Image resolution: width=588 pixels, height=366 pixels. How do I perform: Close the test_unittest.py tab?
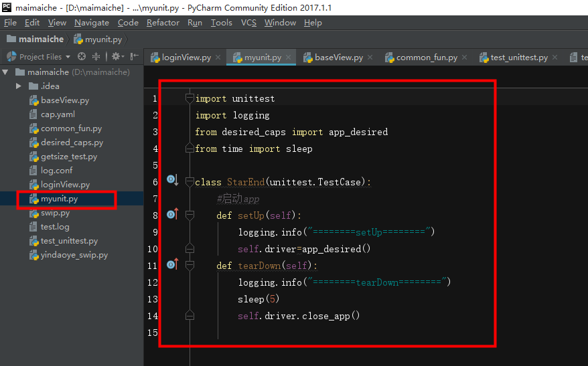(x=555, y=58)
